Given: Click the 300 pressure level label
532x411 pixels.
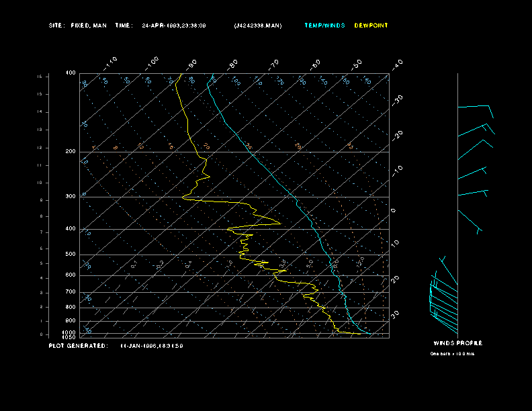Looking at the screenshot, I should pyautogui.click(x=71, y=197).
